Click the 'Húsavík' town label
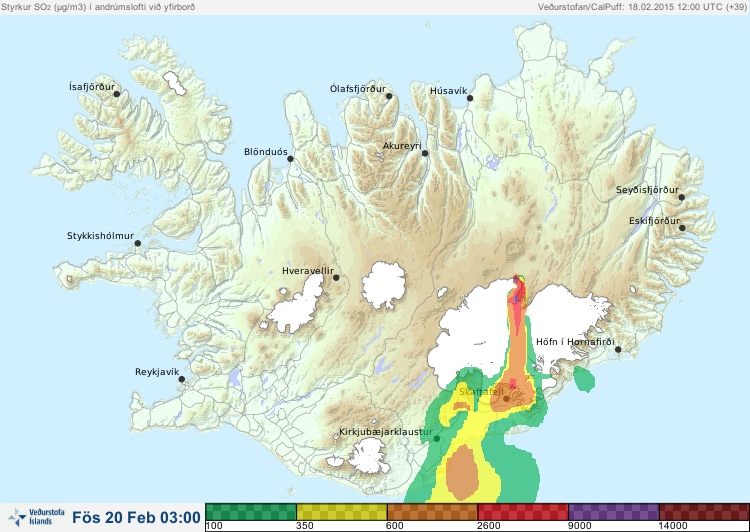The image size is (750, 532). (x=448, y=91)
